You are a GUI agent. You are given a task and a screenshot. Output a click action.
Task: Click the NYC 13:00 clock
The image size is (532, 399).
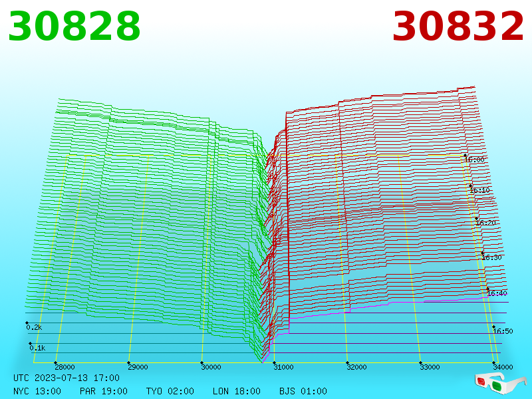tap(37, 391)
